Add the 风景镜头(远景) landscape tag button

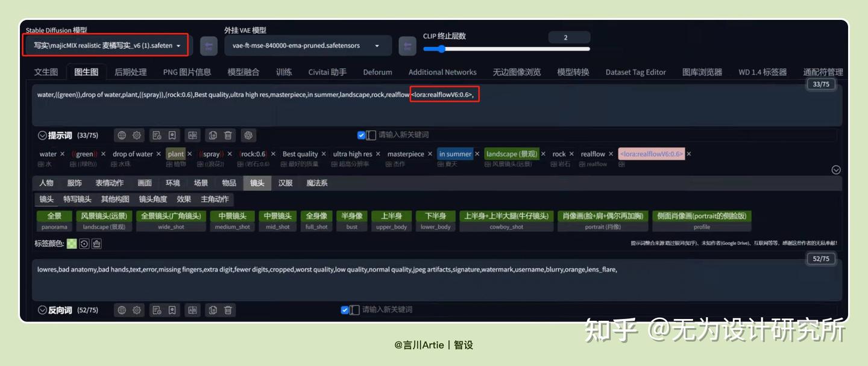point(104,216)
